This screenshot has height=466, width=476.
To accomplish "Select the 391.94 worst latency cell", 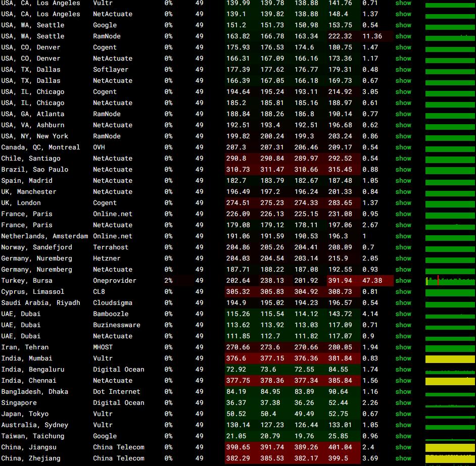I will pos(340,281).
